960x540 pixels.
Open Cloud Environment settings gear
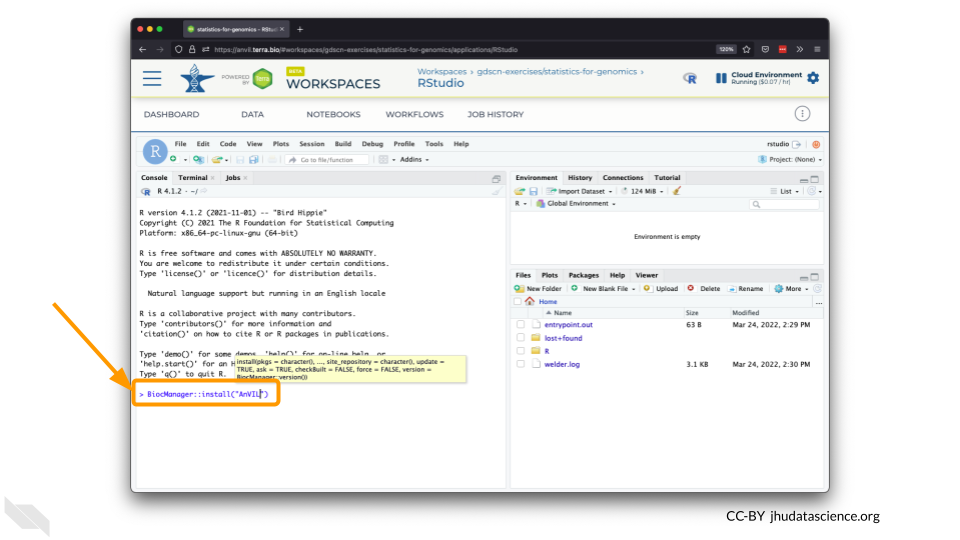(x=813, y=78)
